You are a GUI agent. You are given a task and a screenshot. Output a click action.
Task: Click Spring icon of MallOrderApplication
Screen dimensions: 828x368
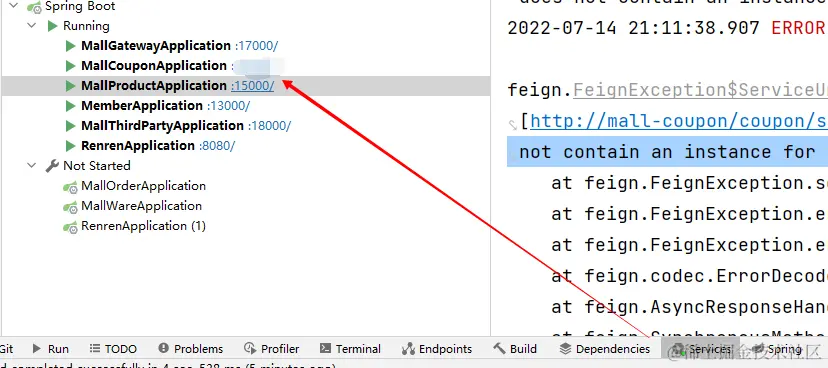point(70,187)
